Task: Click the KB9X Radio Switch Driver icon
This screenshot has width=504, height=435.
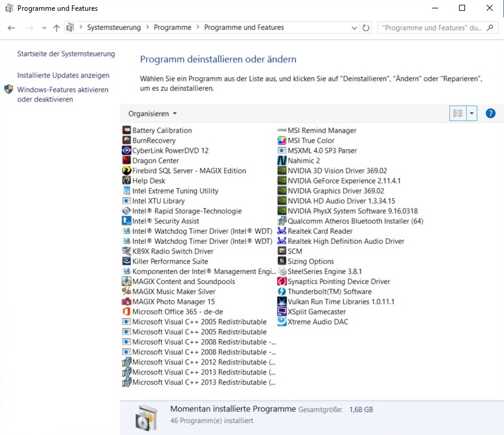Action: (x=126, y=251)
